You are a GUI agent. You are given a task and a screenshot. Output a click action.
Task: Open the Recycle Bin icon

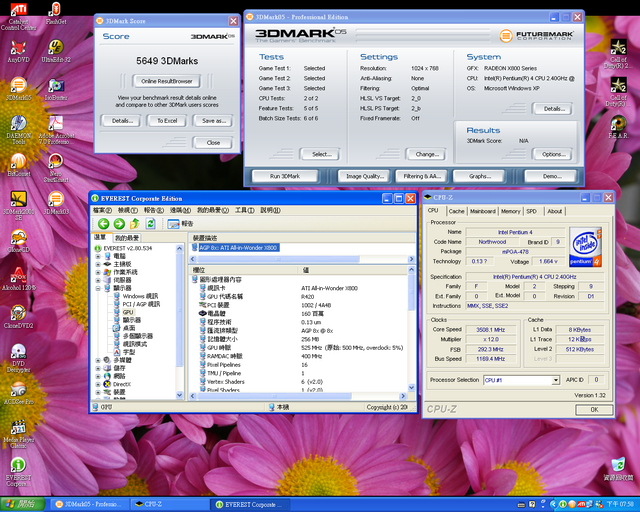[618, 470]
